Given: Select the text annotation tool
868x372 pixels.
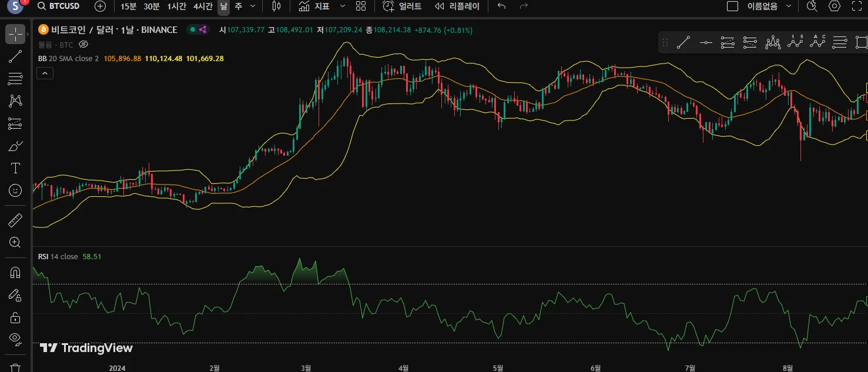Looking at the screenshot, I should pyautogui.click(x=15, y=169).
